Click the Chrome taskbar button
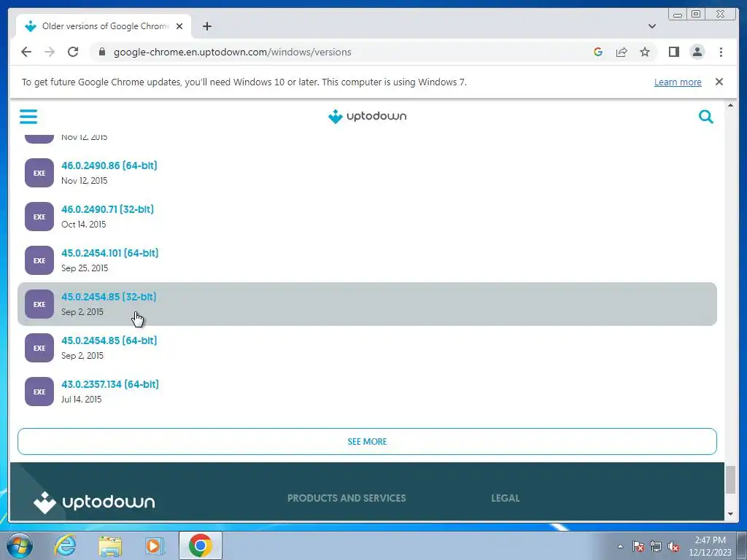This screenshot has width=747, height=560. [x=201, y=545]
